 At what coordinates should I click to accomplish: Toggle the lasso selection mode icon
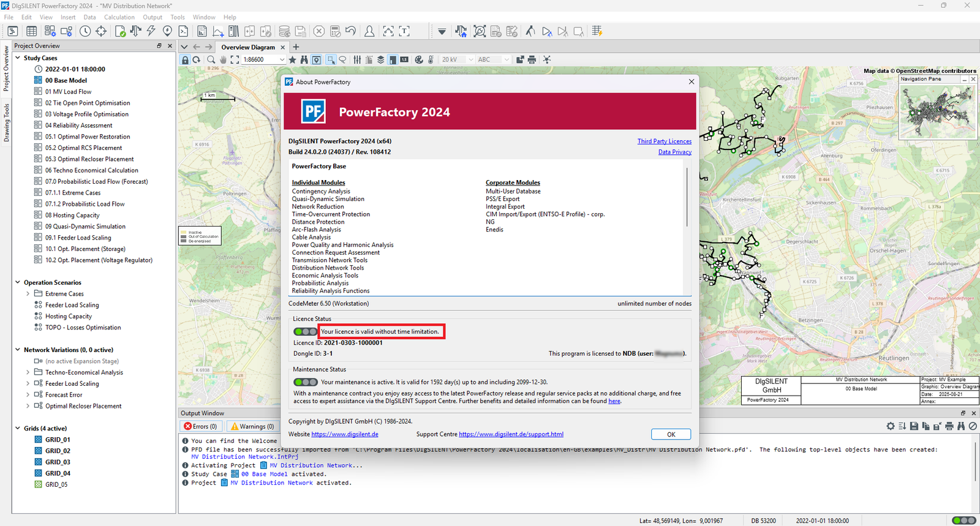[x=342, y=59]
